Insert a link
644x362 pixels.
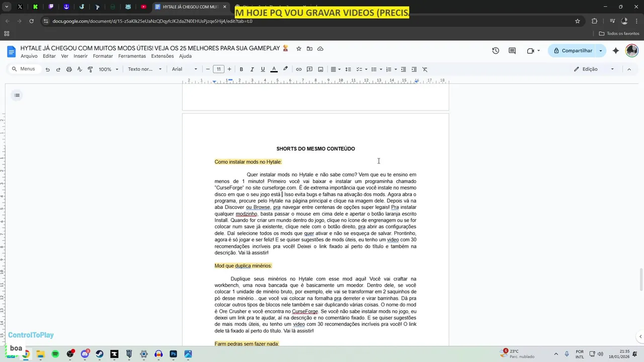coord(299,69)
